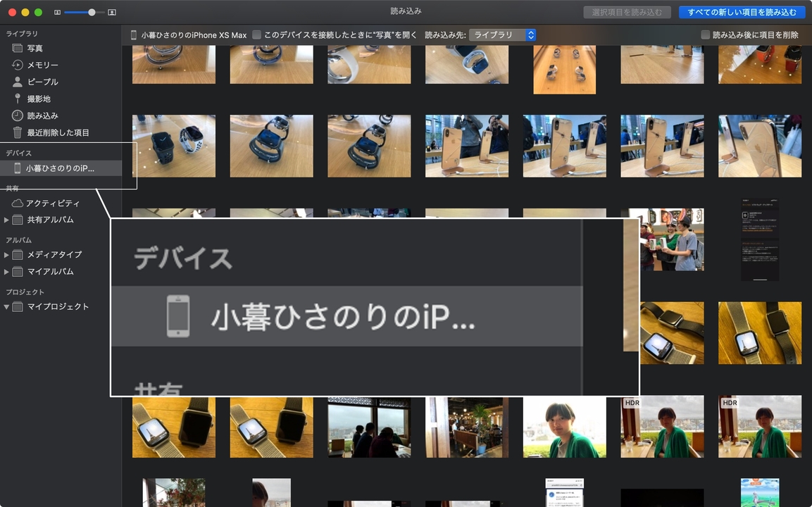The height and width of the screenshot is (507, 812).
Task: Select the connected iPhone device in sidebar
Action: [60, 168]
